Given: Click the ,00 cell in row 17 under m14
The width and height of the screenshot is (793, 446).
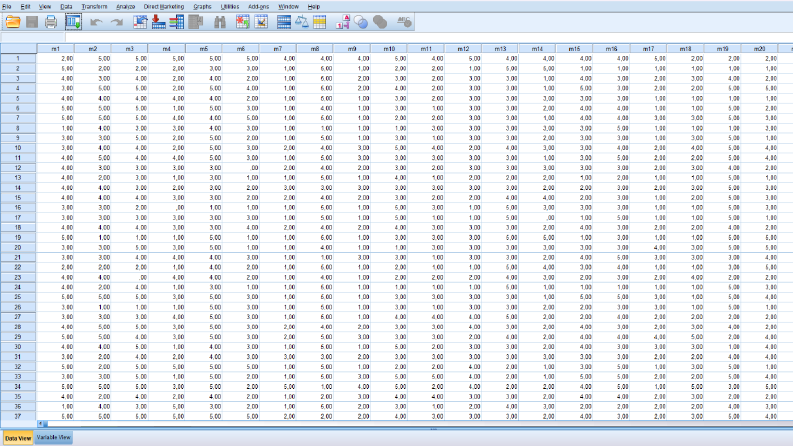Looking at the screenshot, I should 537,217.
